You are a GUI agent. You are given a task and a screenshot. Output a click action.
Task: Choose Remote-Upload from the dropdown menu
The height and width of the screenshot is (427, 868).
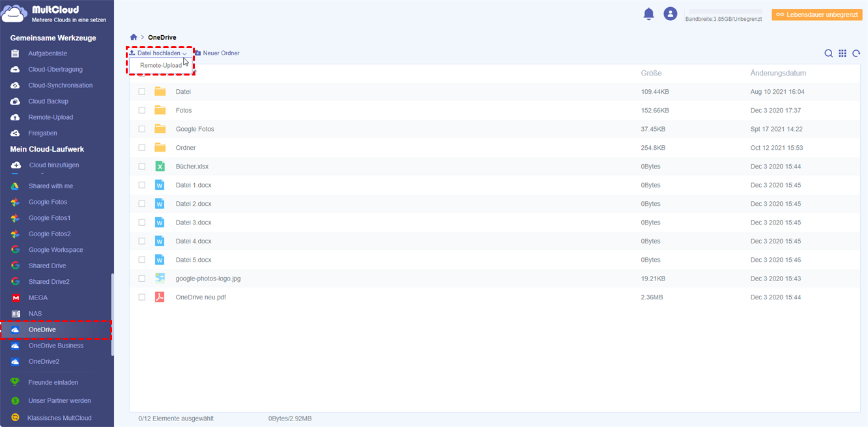[161, 65]
